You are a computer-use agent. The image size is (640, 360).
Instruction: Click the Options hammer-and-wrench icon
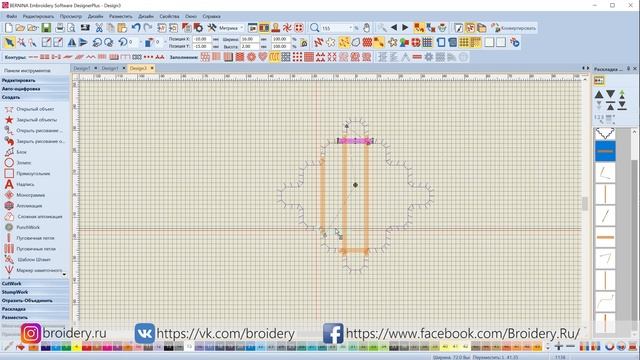(x=211, y=28)
